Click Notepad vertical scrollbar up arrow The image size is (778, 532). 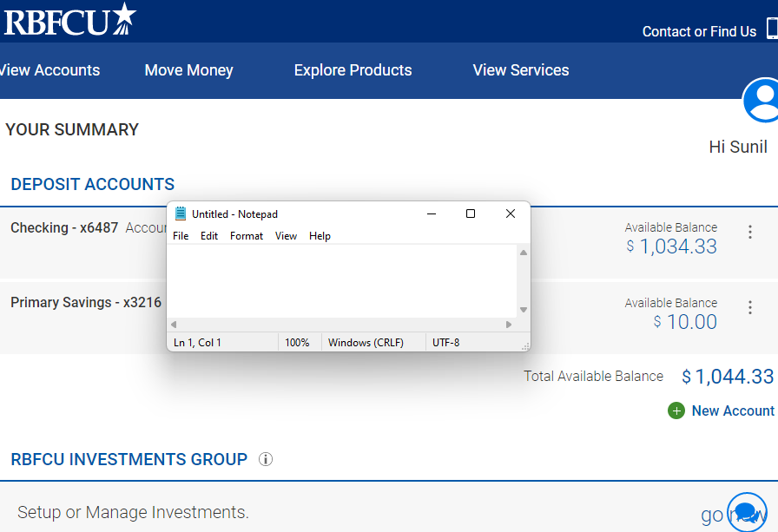coord(524,253)
